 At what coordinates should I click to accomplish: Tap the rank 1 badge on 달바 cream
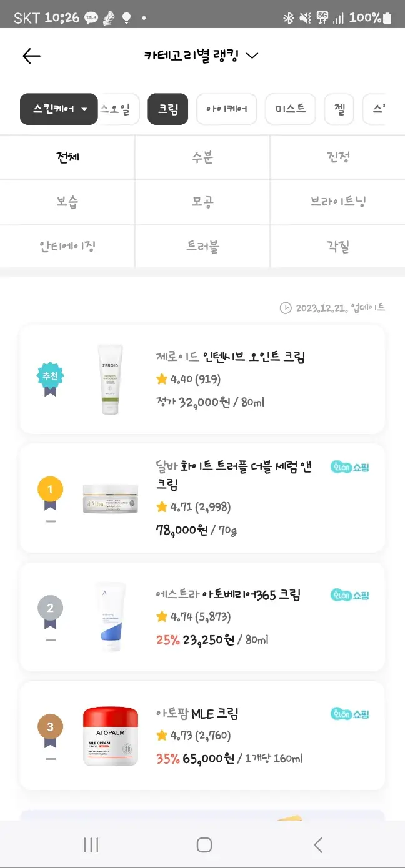(x=50, y=489)
